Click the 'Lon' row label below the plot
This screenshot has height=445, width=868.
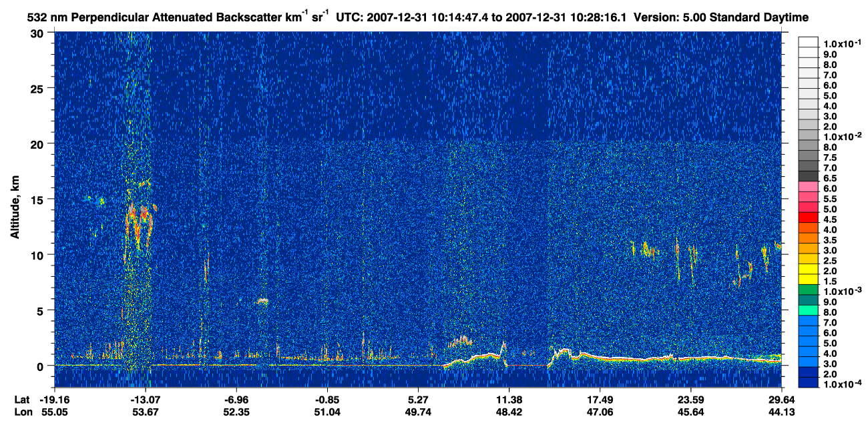(23, 412)
